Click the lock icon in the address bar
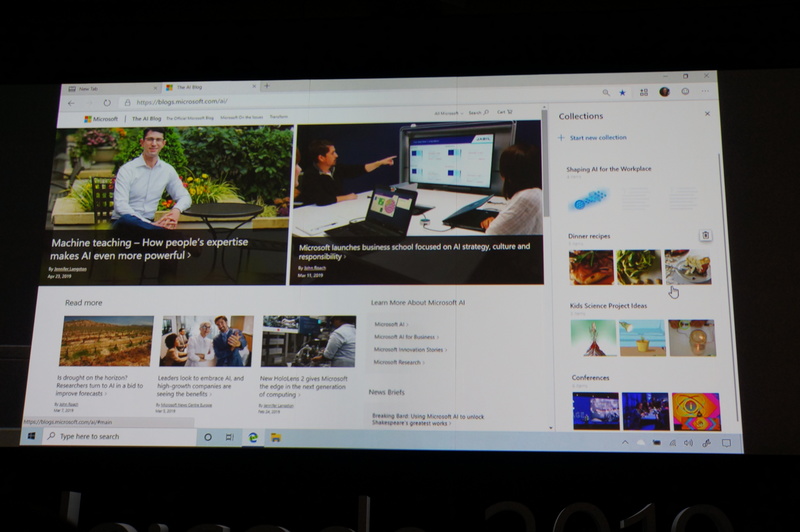Viewport: 800px width, 532px height. pos(128,103)
